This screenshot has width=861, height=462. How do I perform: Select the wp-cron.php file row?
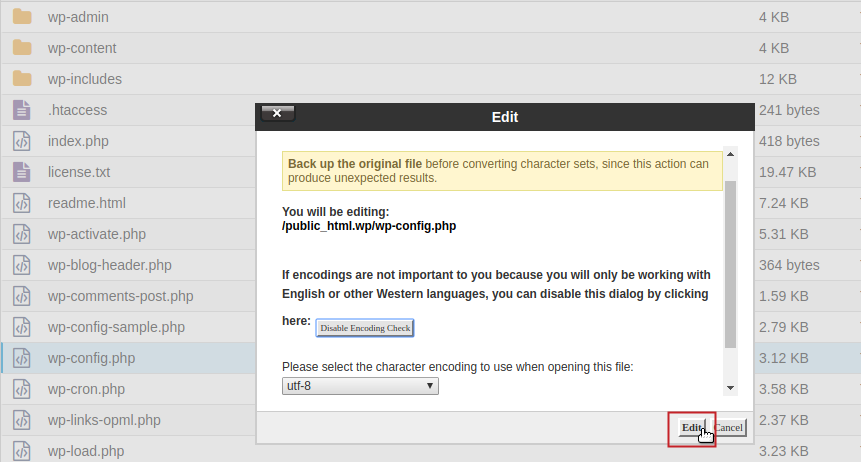point(86,389)
